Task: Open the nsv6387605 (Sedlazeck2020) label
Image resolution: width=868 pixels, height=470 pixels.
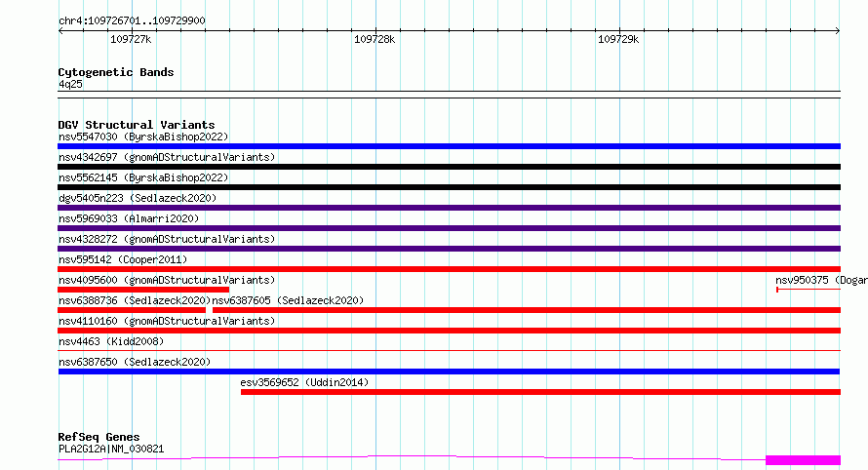Action: pos(288,300)
